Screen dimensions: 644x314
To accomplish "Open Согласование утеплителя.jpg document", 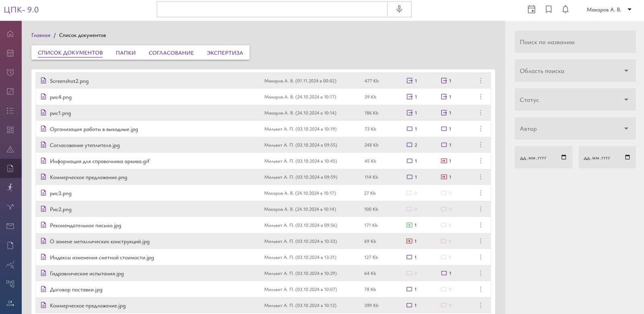I will click(x=85, y=145).
